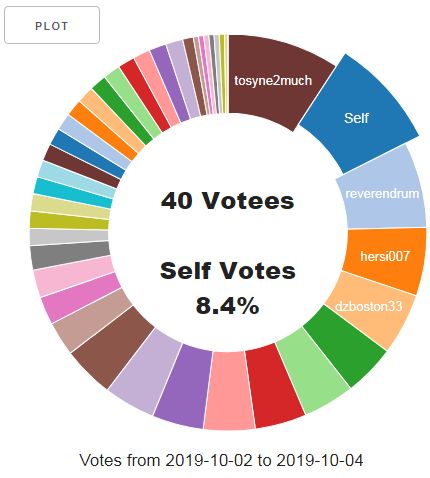Select the large brown slice at lower left
The height and width of the screenshot is (478, 430).
tap(112, 347)
